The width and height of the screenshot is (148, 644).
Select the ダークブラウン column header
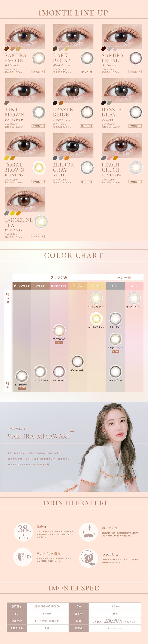click(22, 286)
